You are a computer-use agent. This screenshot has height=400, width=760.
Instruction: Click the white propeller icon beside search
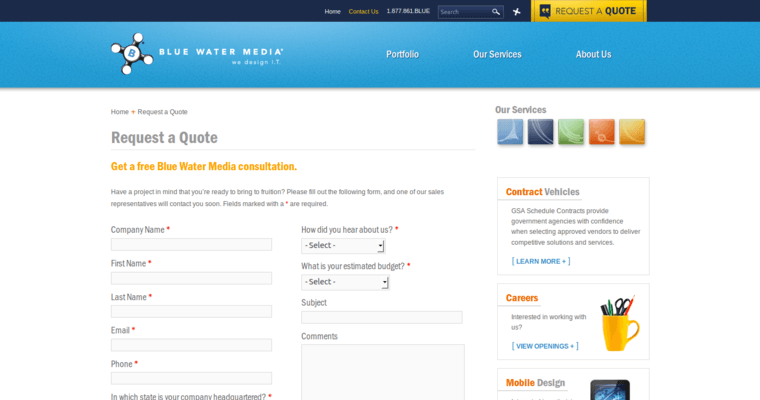coord(517,12)
